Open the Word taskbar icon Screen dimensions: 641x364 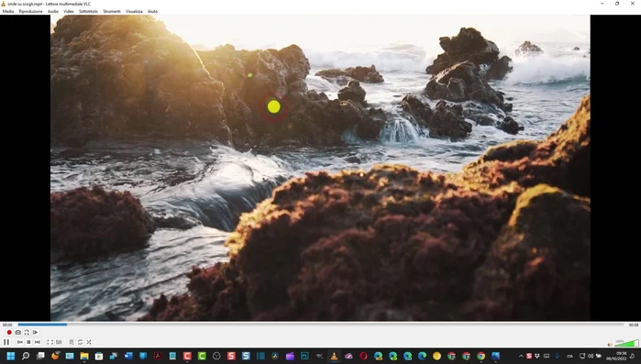coord(128,357)
